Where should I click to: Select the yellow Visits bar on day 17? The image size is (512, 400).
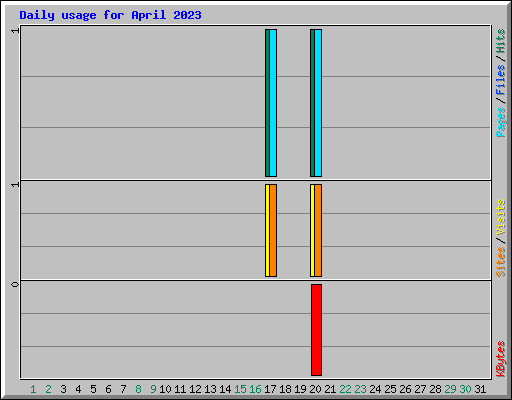click(x=267, y=230)
